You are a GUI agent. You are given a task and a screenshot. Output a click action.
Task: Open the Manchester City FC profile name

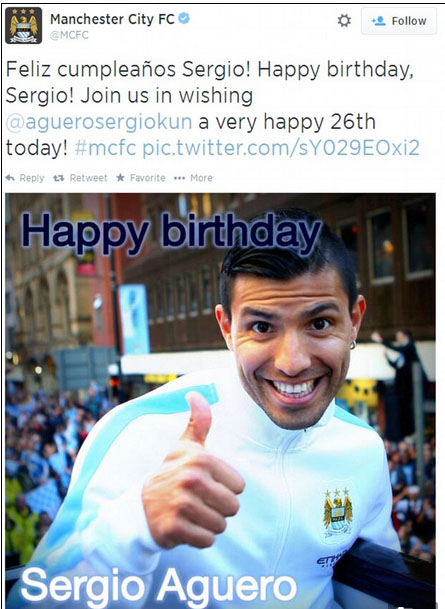tap(112, 19)
